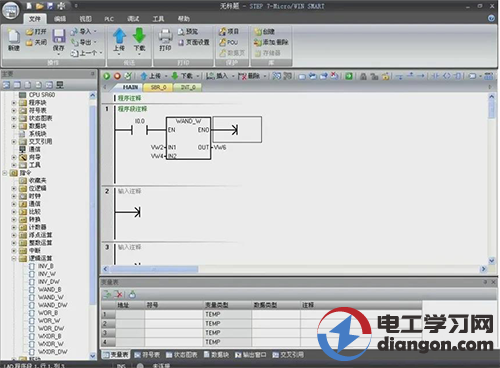The width and height of the screenshot is (500, 368).
Task: Click the 添加/删除 library button
Action: (271, 42)
